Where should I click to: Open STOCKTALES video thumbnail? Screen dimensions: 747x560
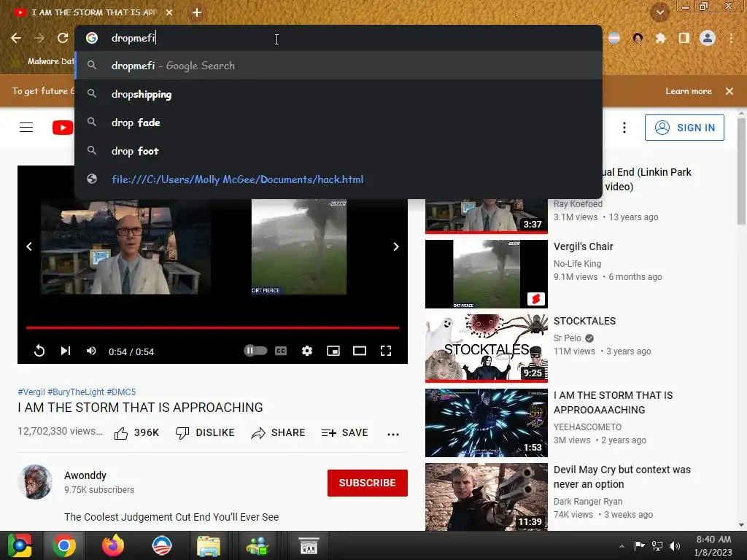pos(487,348)
